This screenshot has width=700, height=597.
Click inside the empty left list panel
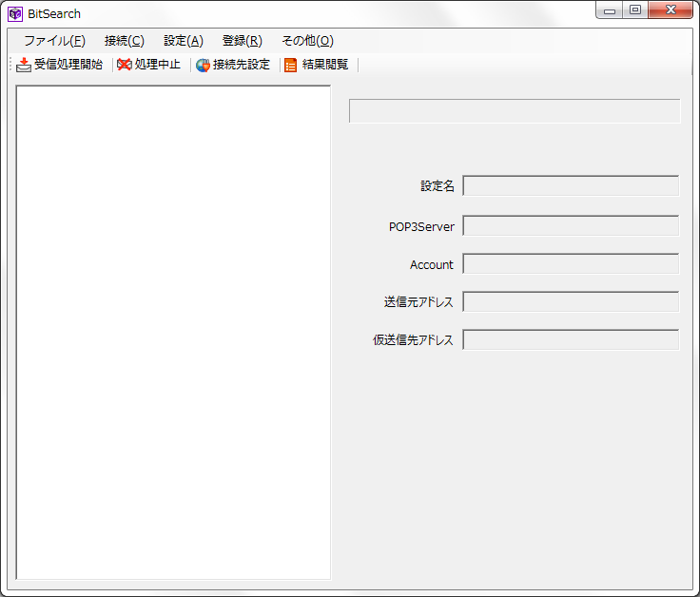[173, 332]
